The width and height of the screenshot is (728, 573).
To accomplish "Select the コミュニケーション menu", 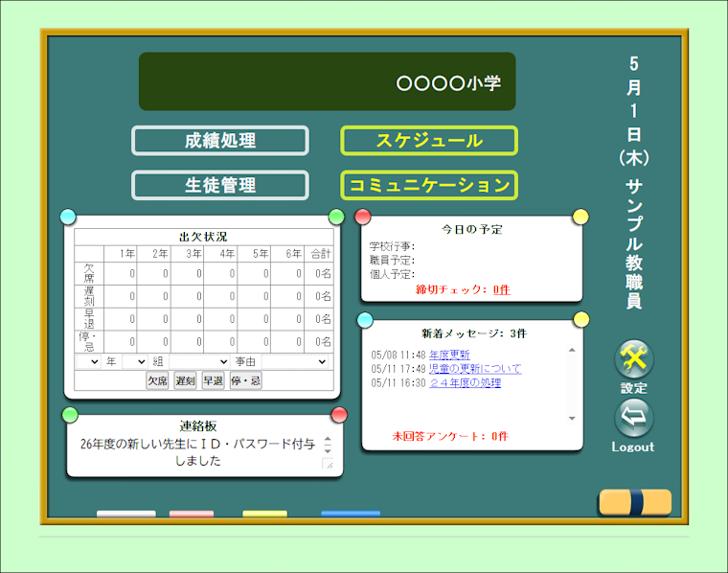I will pyautogui.click(x=429, y=185).
